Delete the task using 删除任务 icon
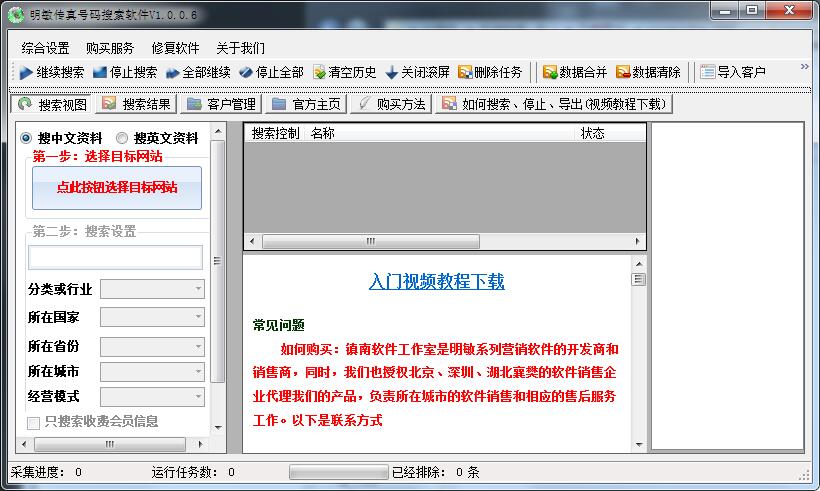This screenshot has height=491, width=820. click(465, 72)
